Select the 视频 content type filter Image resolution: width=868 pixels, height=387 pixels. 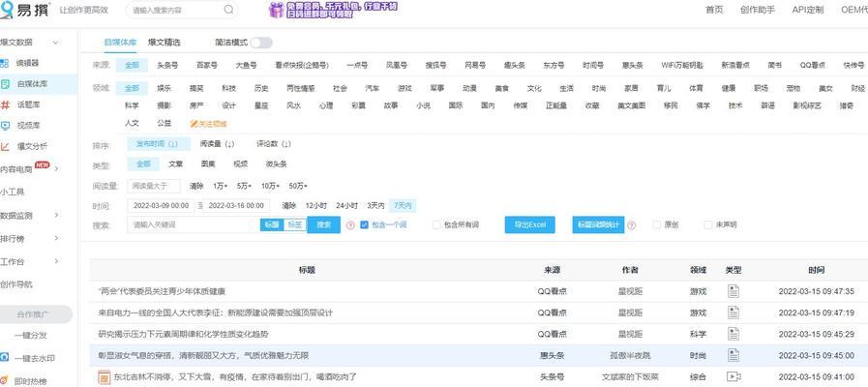(x=240, y=164)
